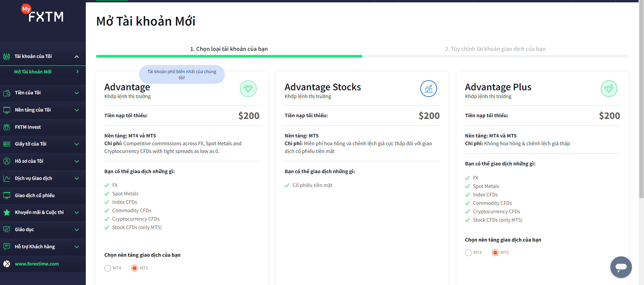Expand the Hồ sơ của Tôi chevron
Screen dimensions: 644x285
[77, 161]
